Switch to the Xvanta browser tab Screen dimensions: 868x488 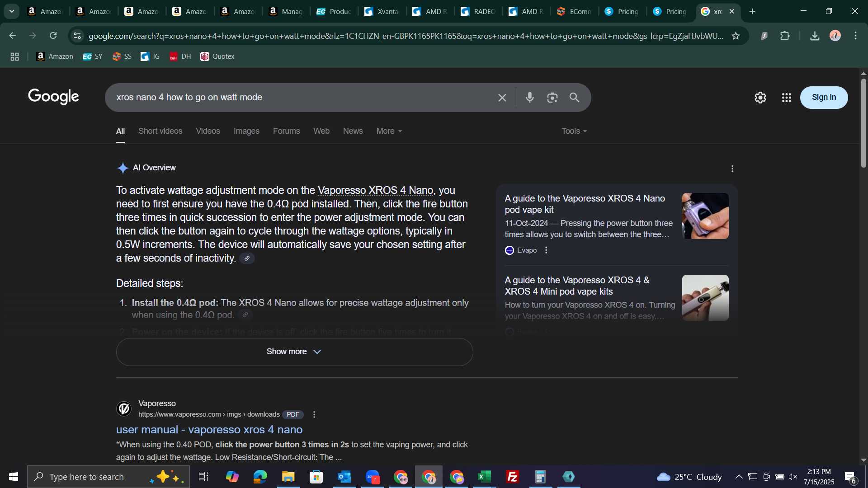[x=381, y=11]
